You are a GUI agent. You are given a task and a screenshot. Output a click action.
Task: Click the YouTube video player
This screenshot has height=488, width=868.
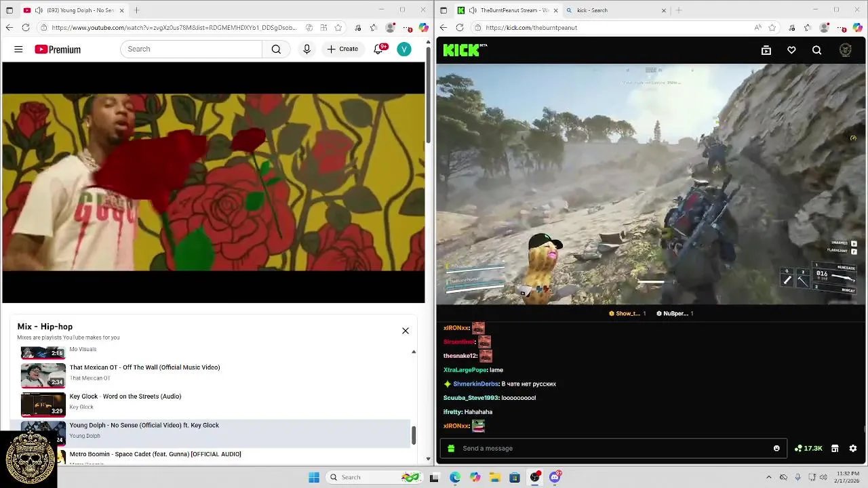point(214,182)
